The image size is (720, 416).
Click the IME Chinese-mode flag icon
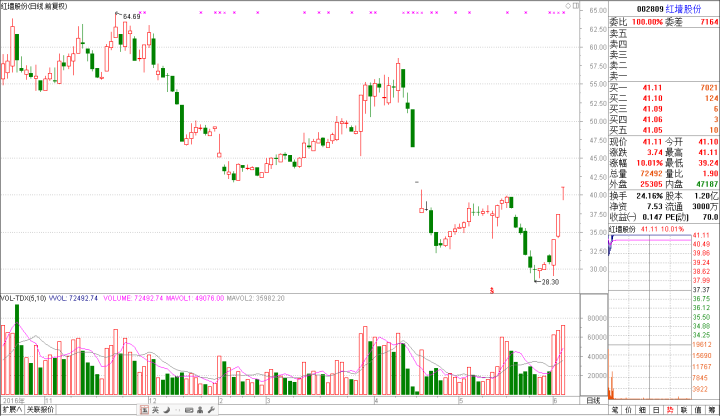pos(144,410)
